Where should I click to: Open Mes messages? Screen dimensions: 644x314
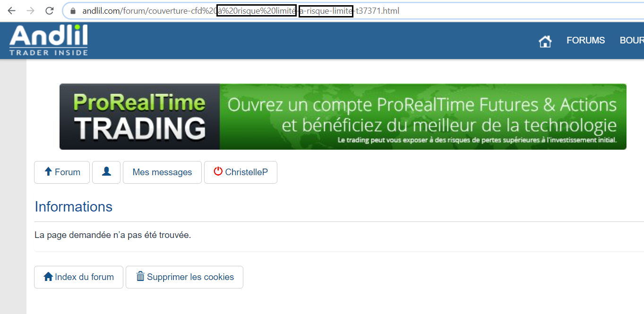[x=162, y=172]
